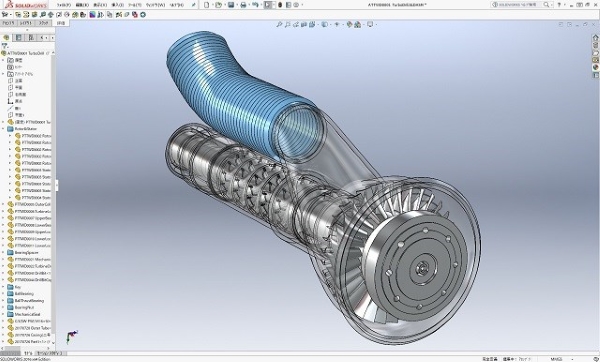Expand the Key folder in the feature tree
This screenshot has height=362, width=600.
pos(3,287)
